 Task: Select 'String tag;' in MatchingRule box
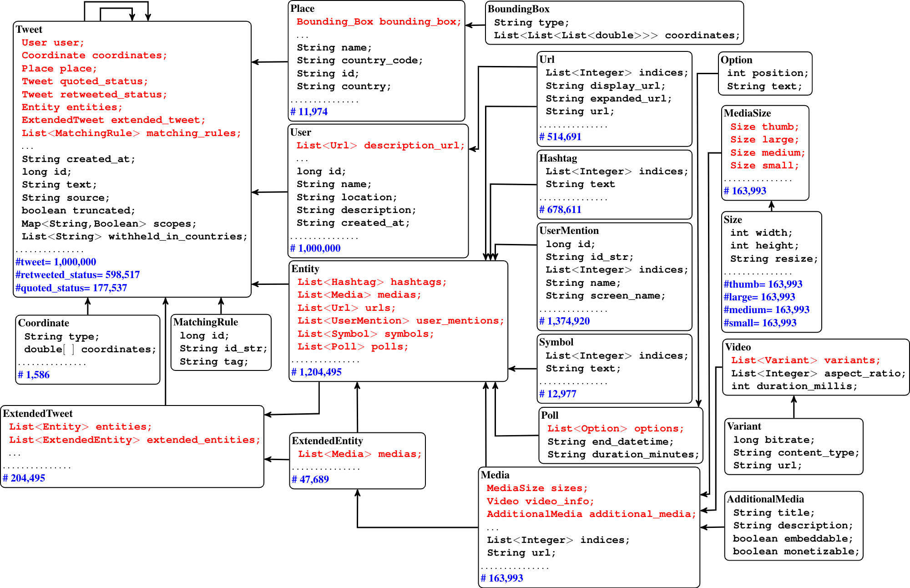coord(214,362)
